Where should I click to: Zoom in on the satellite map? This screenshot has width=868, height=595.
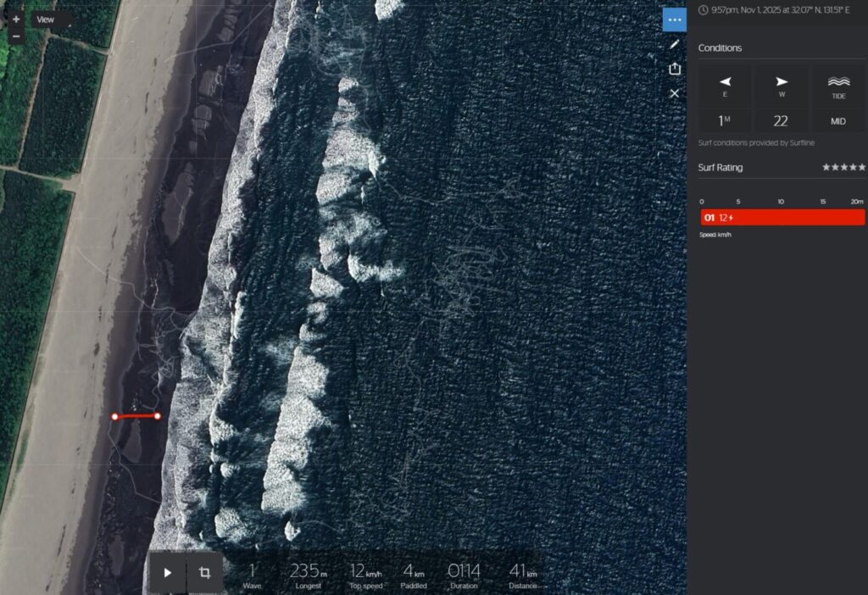(16, 19)
